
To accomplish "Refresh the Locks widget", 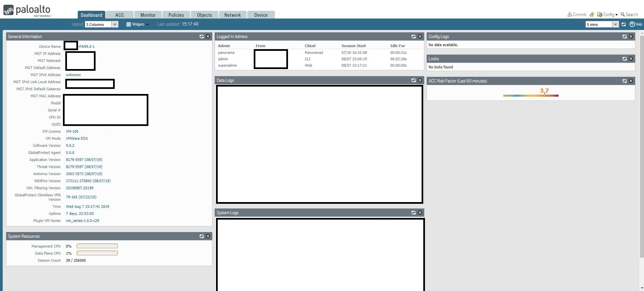I will [624, 59].
